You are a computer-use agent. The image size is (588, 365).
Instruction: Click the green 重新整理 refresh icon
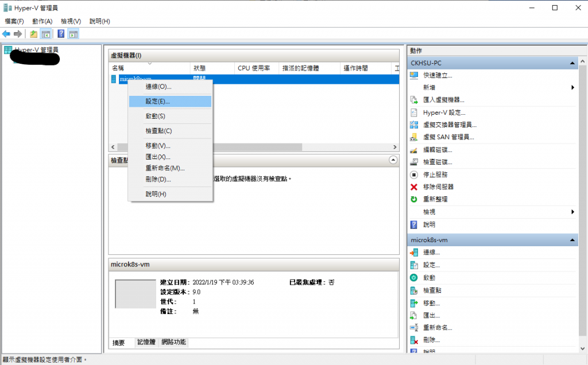tap(414, 199)
